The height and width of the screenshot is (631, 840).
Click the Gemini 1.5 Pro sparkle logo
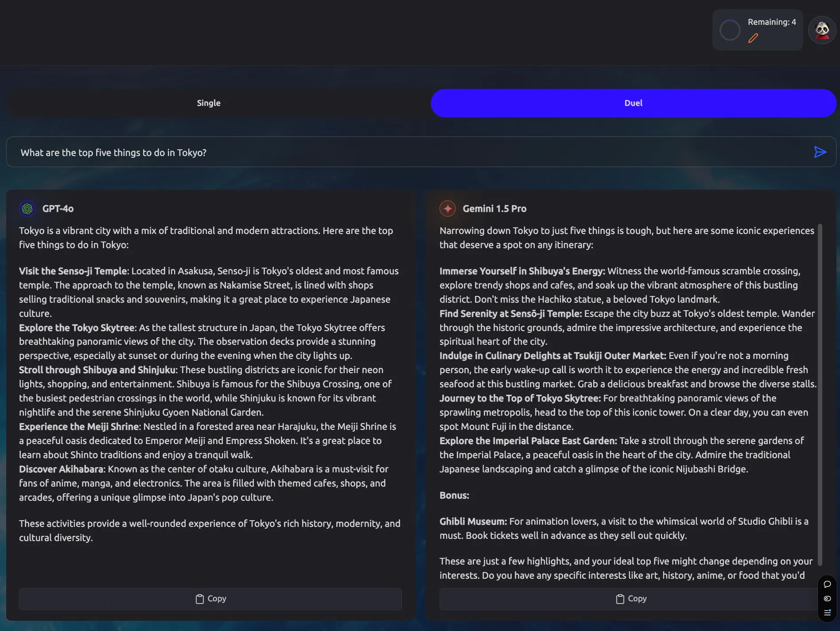pyautogui.click(x=448, y=209)
